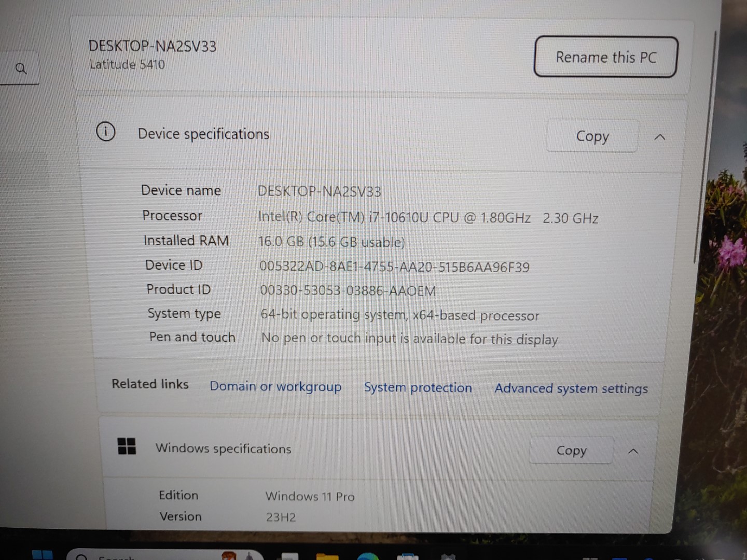Select the processor value i7-10610U
This screenshot has width=747, height=560.
(x=428, y=217)
